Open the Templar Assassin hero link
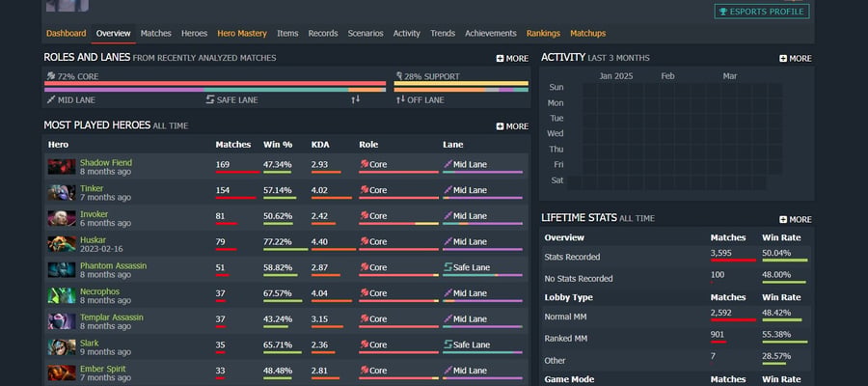Screen dimensions: 868x386 pos(112,317)
